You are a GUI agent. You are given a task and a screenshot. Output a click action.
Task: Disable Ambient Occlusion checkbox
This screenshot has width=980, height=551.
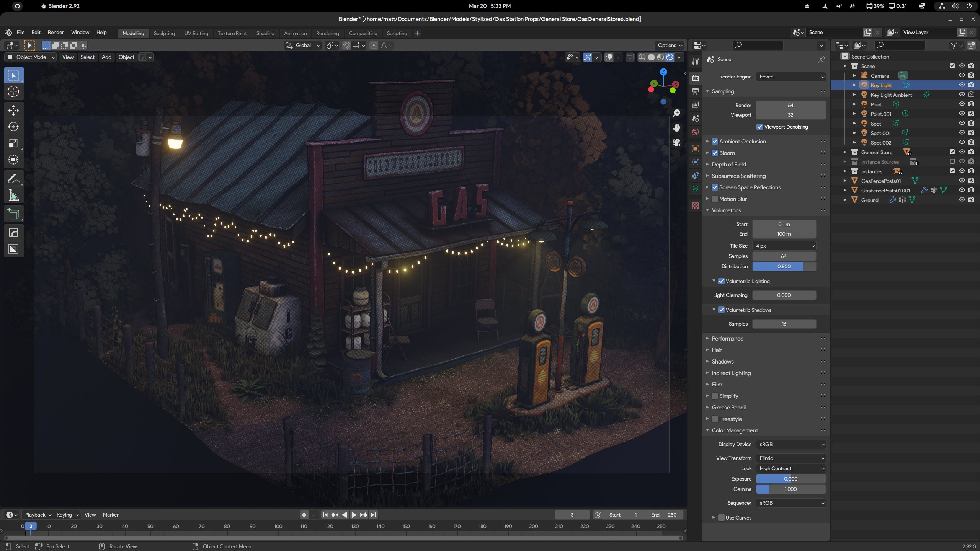click(x=715, y=142)
